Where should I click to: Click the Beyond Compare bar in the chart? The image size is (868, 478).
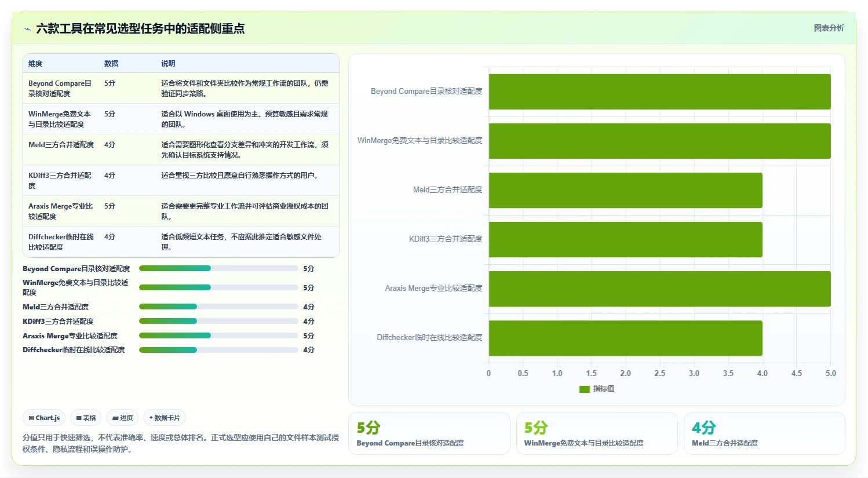point(659,92)
